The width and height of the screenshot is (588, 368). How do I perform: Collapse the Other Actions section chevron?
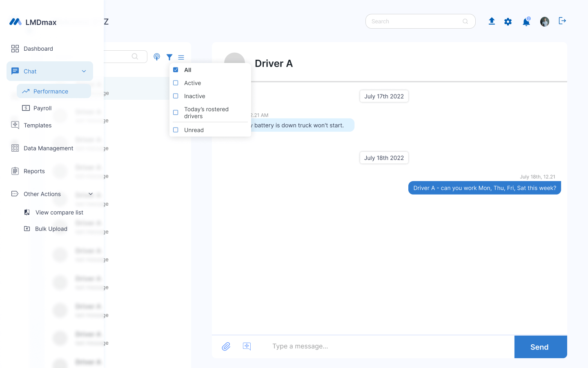(91, 194)
